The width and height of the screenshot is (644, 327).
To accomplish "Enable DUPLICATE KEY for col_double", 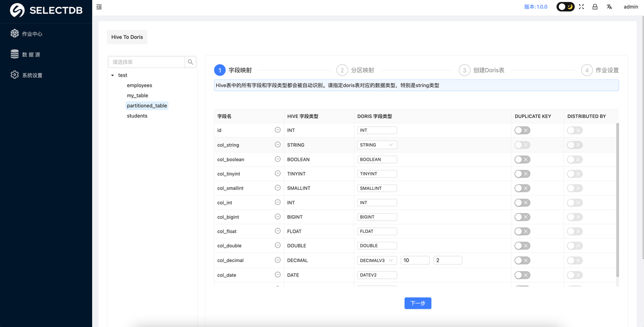I will point(522,246).
